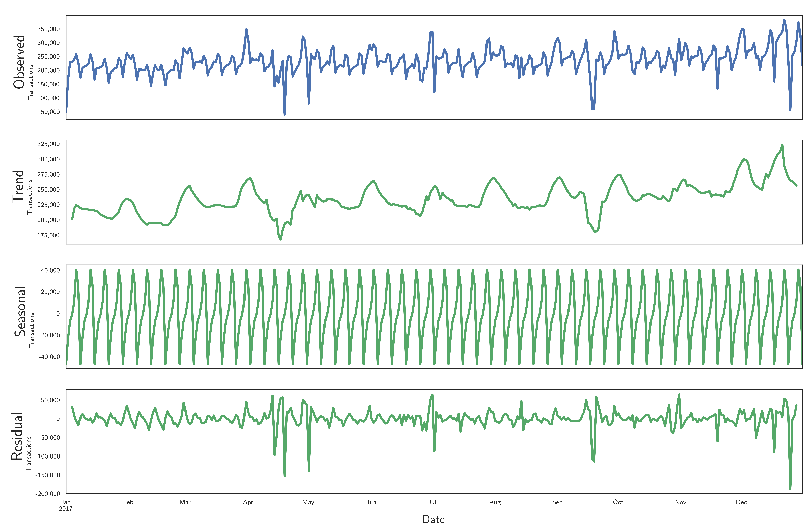Click the Observed panel title

19,62
